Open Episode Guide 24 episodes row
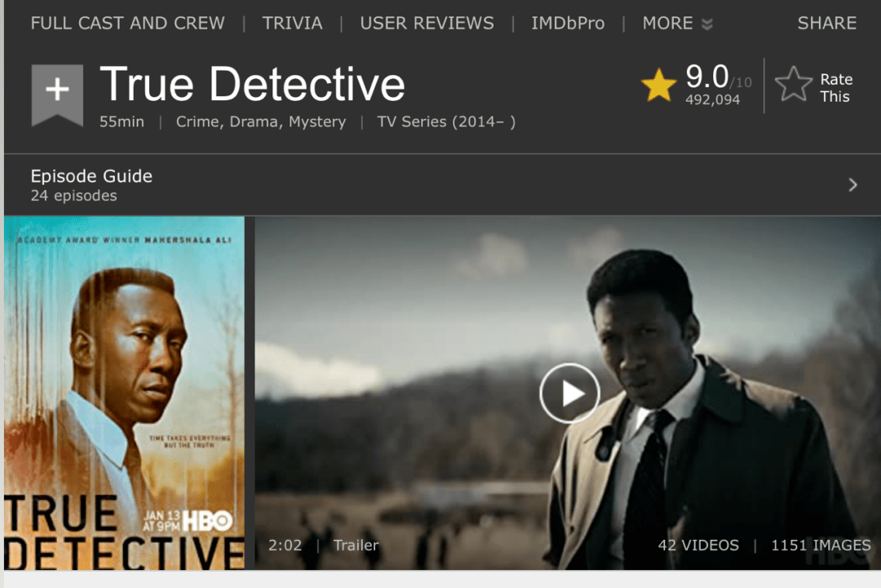 [x=442, y=185]
